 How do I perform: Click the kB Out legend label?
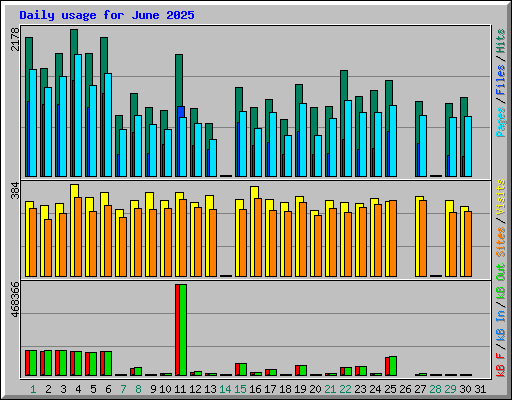click(501, 282)
